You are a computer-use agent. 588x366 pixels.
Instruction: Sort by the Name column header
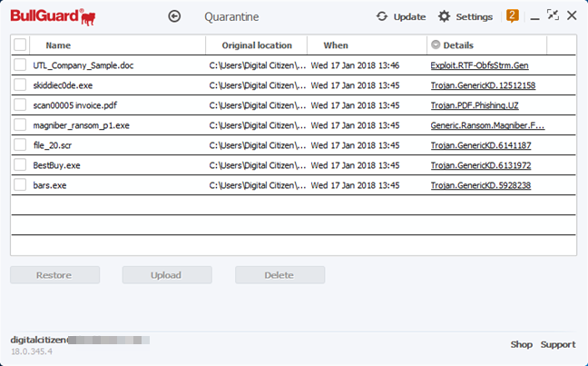(x=58, y=45)
